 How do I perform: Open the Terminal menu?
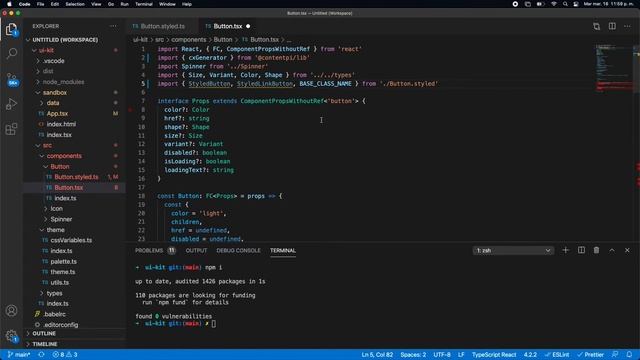144,4
